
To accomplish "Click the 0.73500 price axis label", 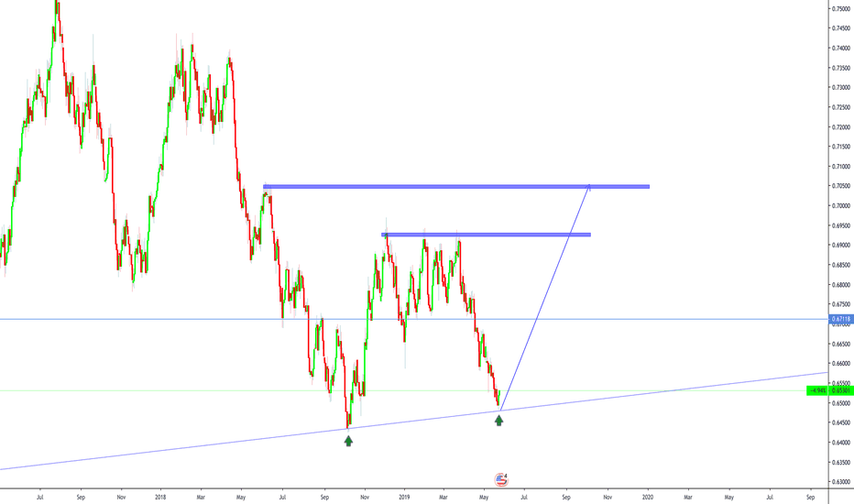I will pyautogui.click(x=842, y=68).
